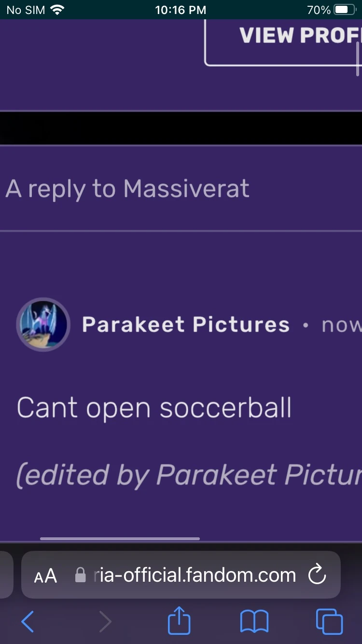
Task: Tap the Safari forward arrow
Action: pos(105,621)
